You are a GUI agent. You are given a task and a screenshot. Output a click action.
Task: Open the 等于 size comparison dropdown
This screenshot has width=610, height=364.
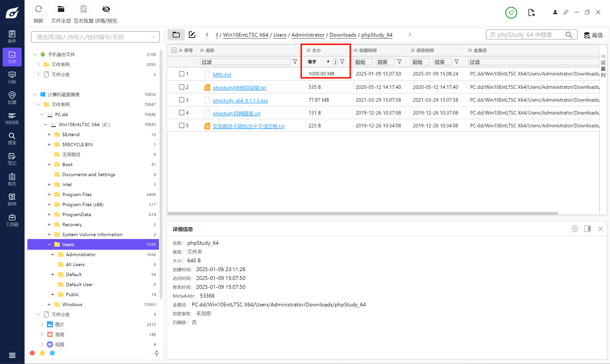click(318, 62)
